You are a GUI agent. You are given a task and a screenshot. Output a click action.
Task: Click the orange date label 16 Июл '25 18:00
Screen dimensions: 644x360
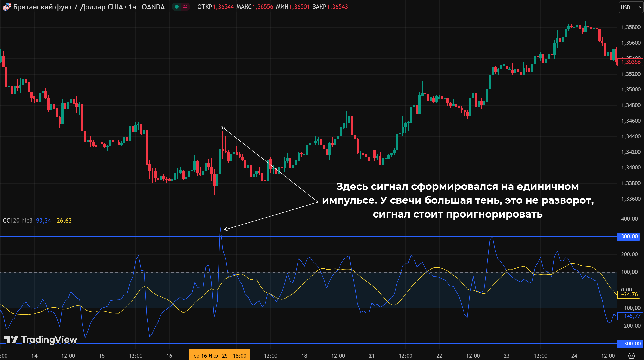pyautogui.click(x=220, y=355)
